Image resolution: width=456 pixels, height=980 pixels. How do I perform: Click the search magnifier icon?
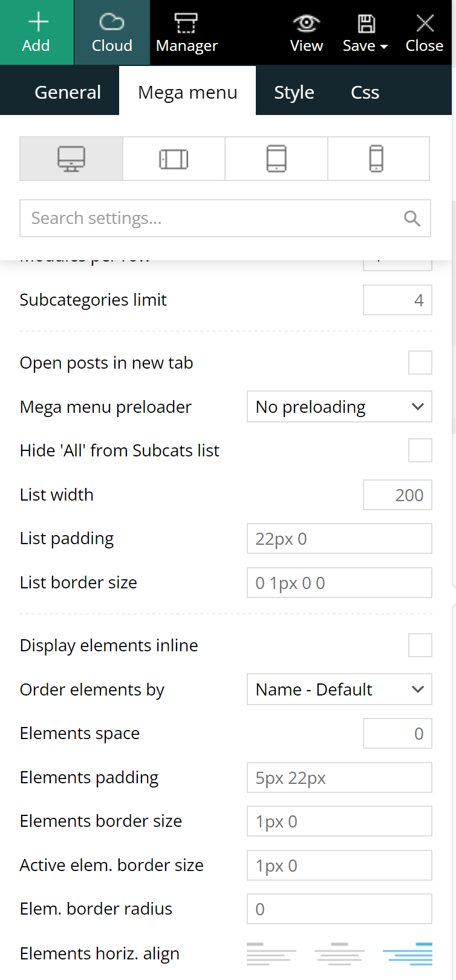click(412, 219)
